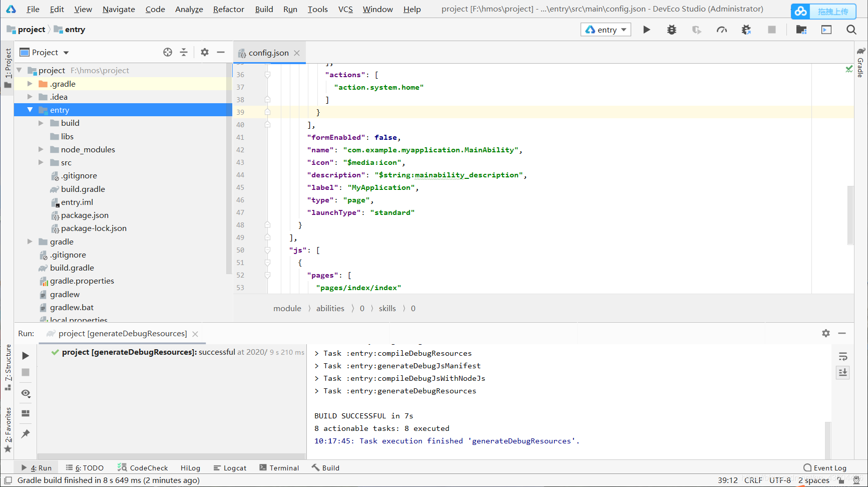Click the Run console vertical scrollbar
Viewport: 868px width, 487px height.
coord(828,441)
